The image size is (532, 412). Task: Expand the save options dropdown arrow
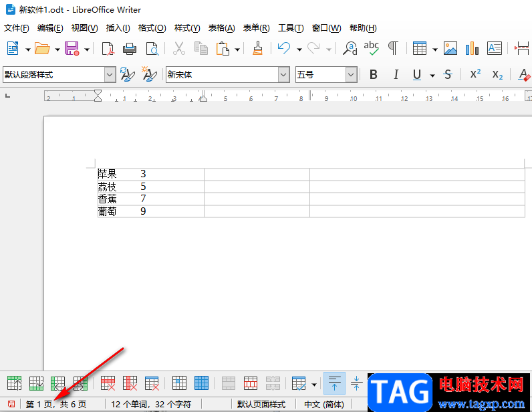click(87, 50)
